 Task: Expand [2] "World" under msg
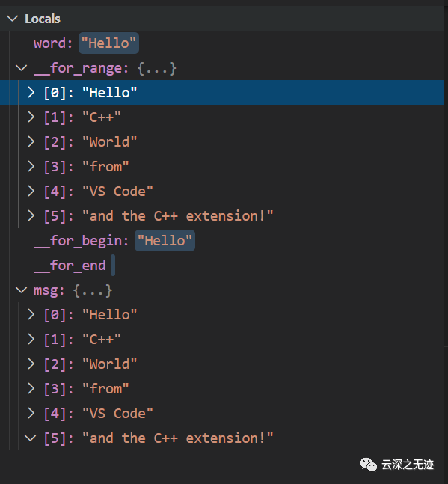31,364
